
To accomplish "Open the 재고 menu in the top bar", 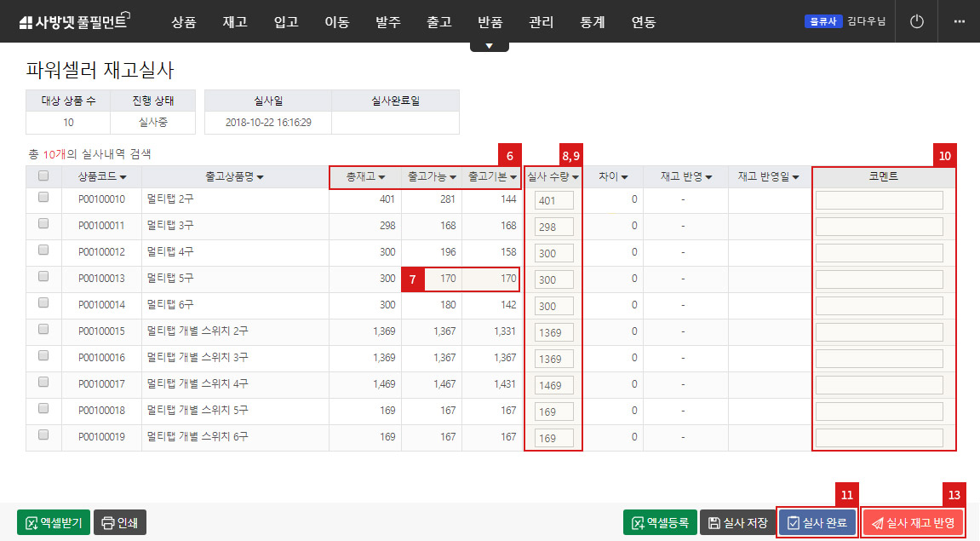I will (x=235, y=22).
